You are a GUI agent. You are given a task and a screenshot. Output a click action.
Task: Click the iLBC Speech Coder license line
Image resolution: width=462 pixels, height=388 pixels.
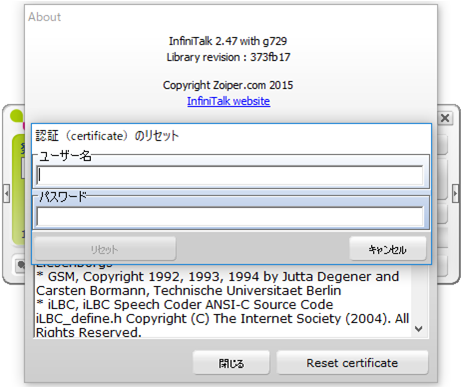tap(185, 305)
